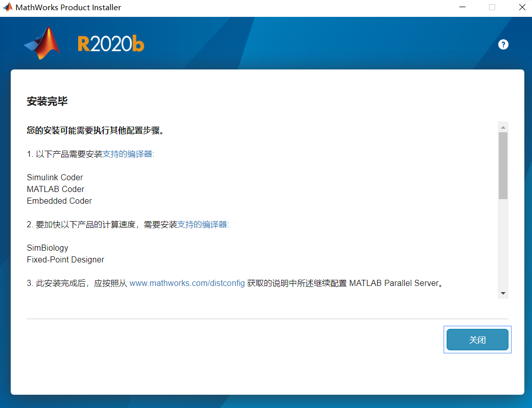Click the MATLAB Coder text
532x408 pixels.
click(x=56, y=189)
